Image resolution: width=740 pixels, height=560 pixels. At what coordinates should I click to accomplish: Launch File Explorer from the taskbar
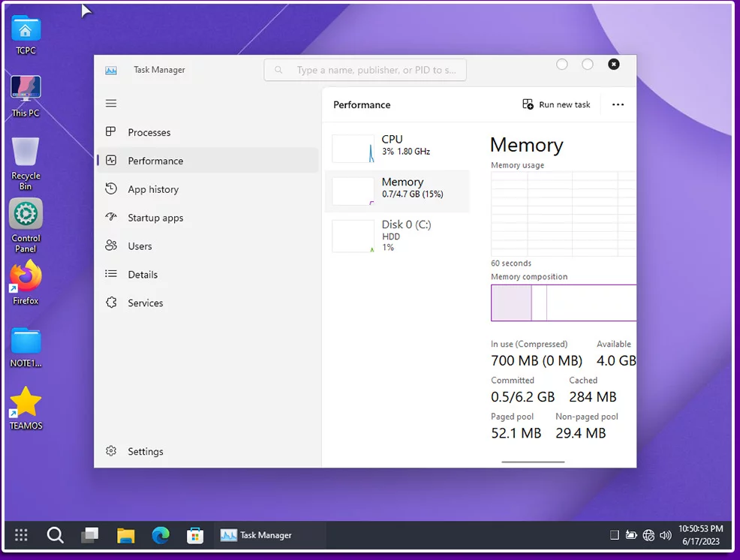click(125, 535)
